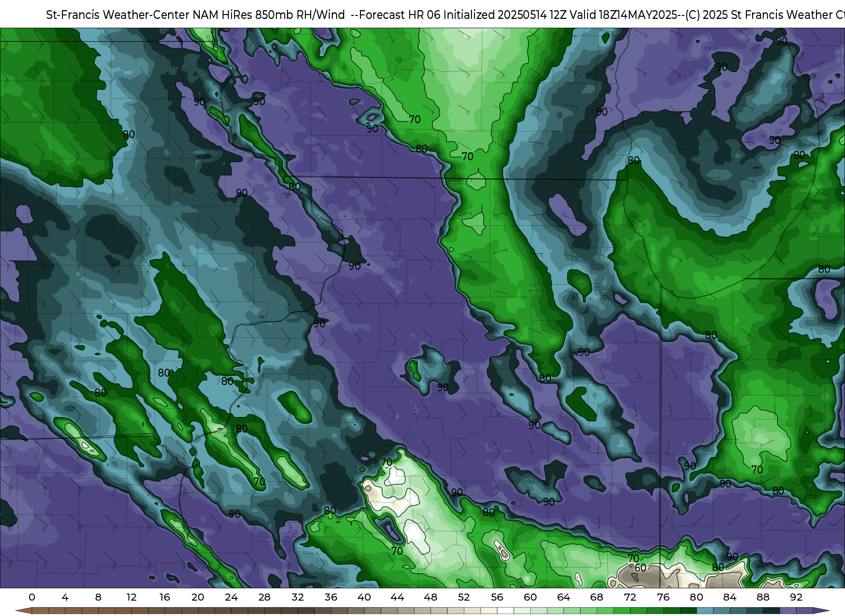The image size is (845, 616).
Task: Click the '48' label on the color scale
Action: pos(431,597)
